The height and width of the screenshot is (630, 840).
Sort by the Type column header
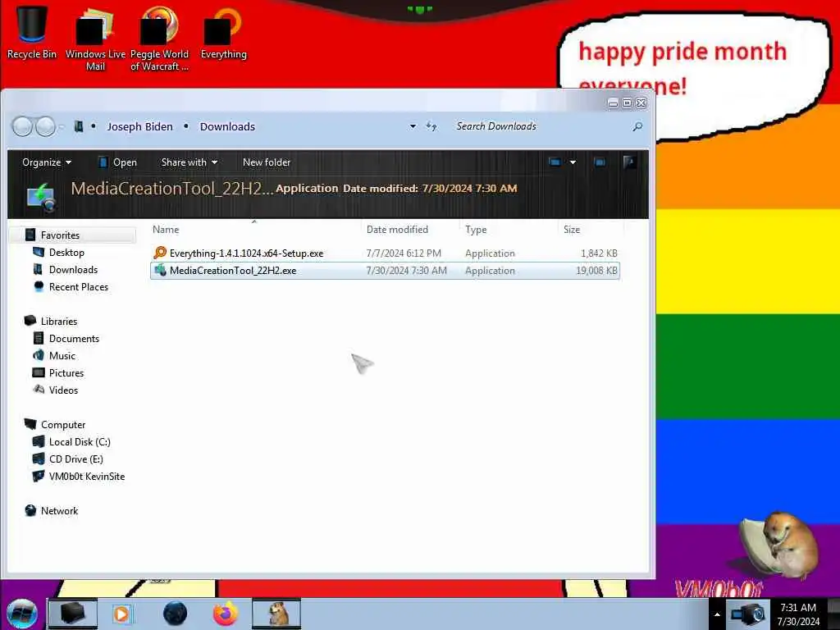476,230
